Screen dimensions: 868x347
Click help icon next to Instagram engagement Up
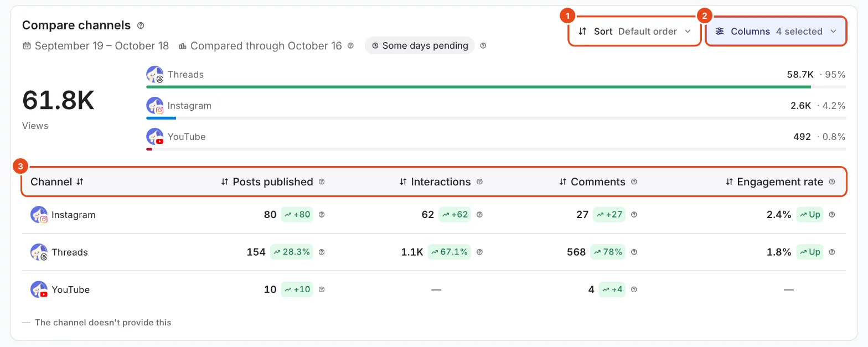pyautogui.click(x=832, y=215)
